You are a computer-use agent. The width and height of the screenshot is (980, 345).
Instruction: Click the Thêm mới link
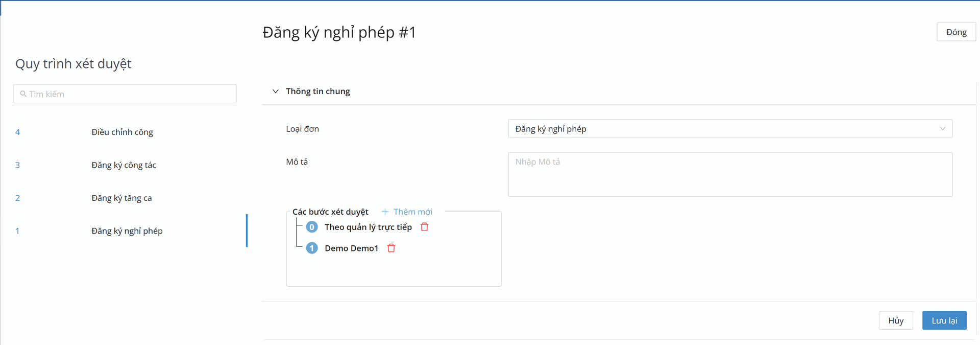point(412,212)
